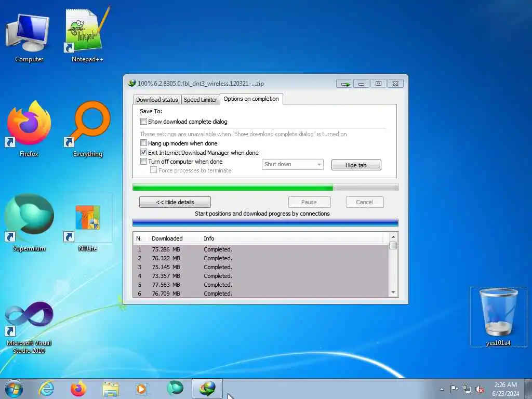The height and width of the screenshot is (399, 532).
Task: Click the Cancel button
Action: coord(365,202)
